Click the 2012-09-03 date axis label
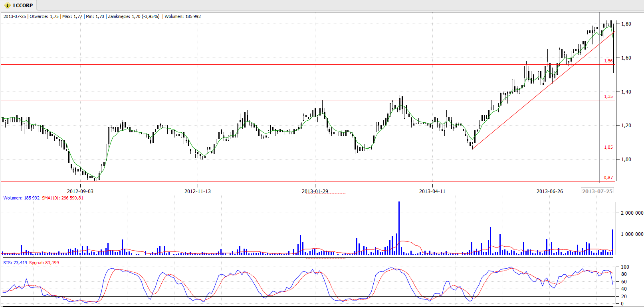644x307 pixels. point(80,191)
